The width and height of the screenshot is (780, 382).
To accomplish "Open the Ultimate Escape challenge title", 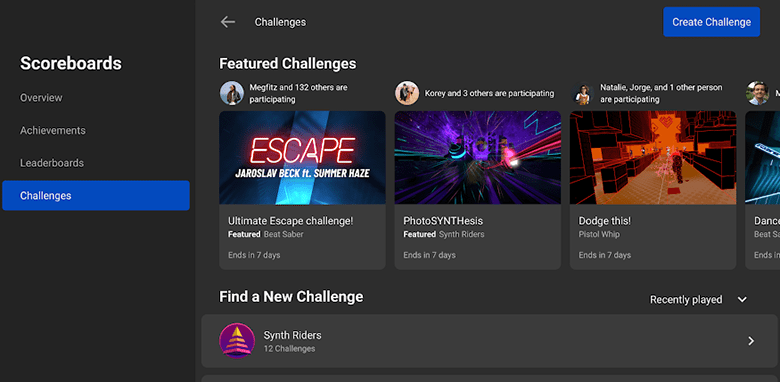I will [291, 221].
